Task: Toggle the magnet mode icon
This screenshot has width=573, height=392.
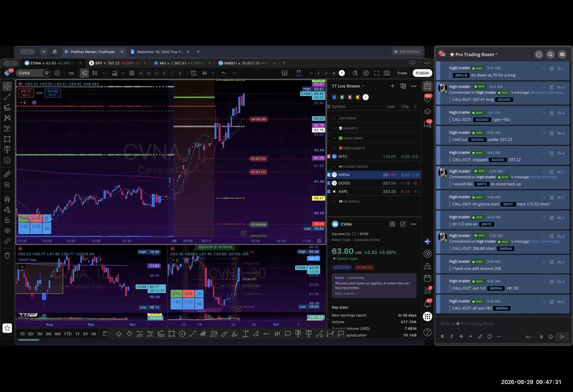Action: [7, 199]
